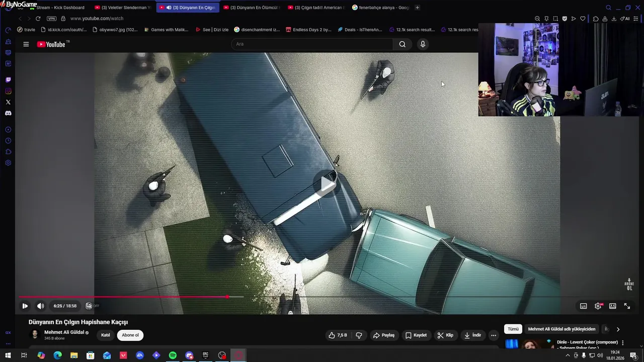This screenshot has height=362, width=644.
Task: Switch to fenerbahçe alanya Google tab
Action: (381, 8)
